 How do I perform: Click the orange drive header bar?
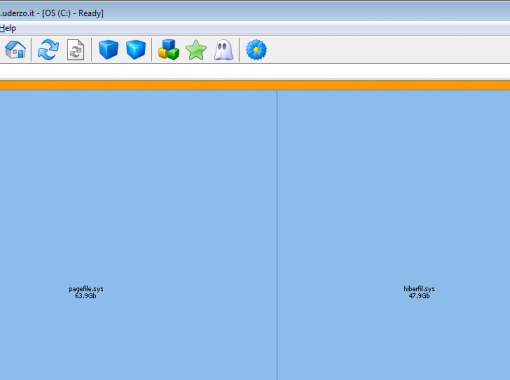pos(255,85)
